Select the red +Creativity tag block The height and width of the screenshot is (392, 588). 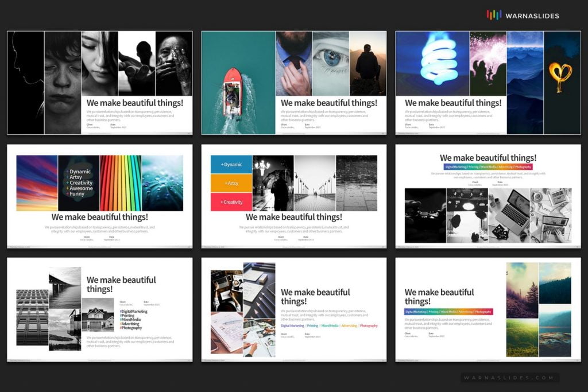(231, 202)
